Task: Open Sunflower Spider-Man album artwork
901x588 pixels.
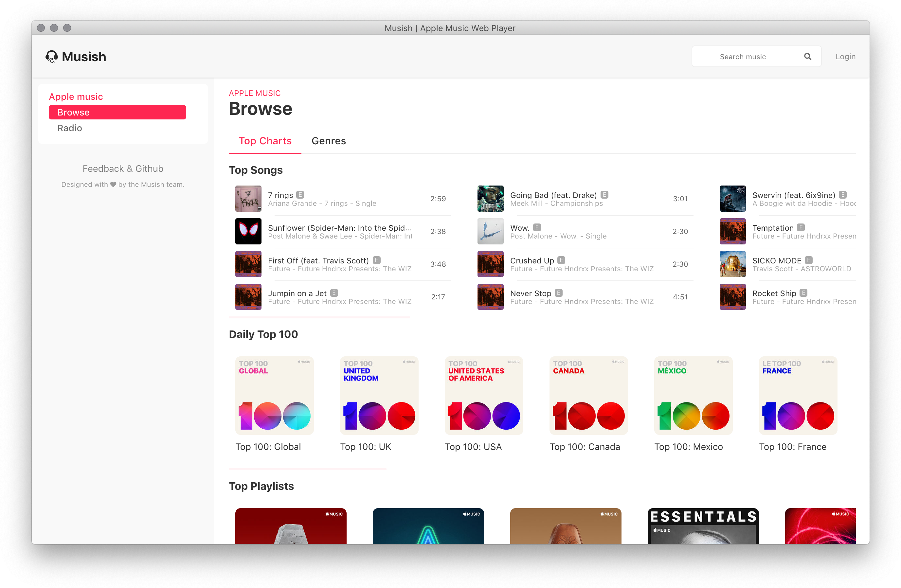Action: (248, 231)
